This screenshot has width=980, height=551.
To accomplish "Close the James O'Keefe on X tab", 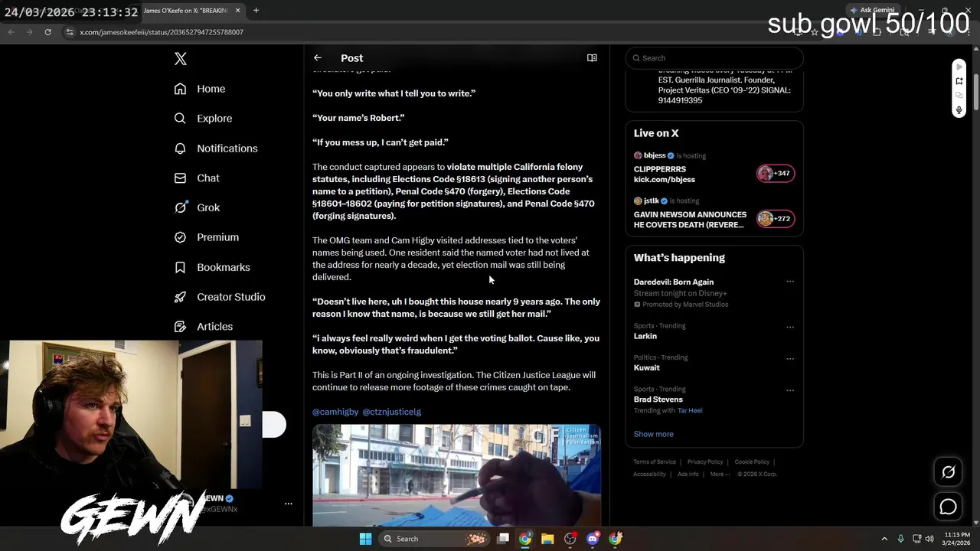I will [x=238, y=11].
